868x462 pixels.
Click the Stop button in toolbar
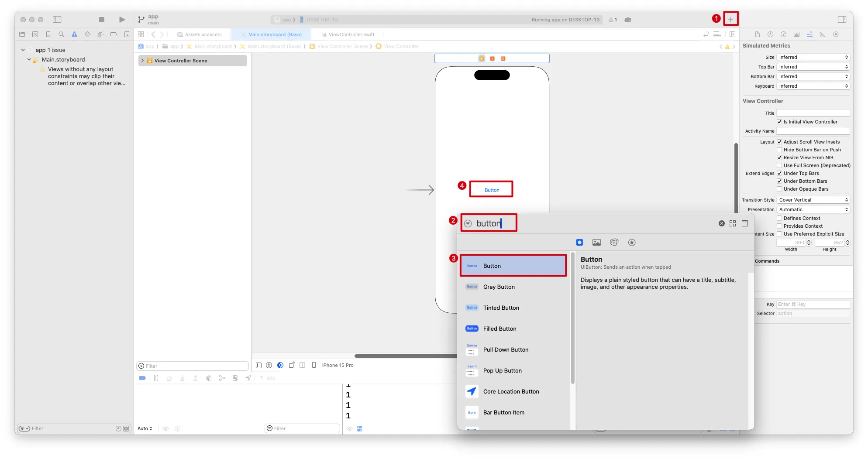[102, 20]
